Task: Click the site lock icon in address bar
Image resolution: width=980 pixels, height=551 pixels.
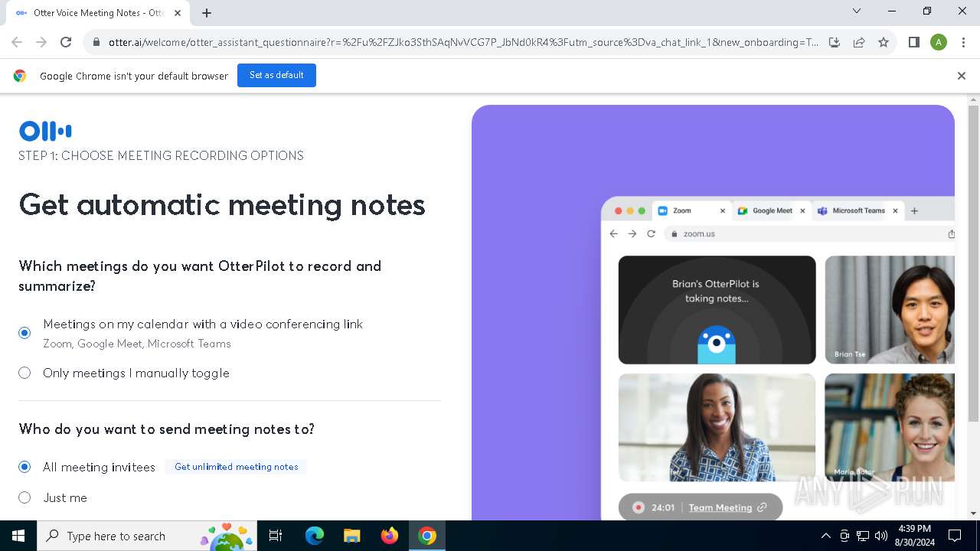Action: pos(96,43)
